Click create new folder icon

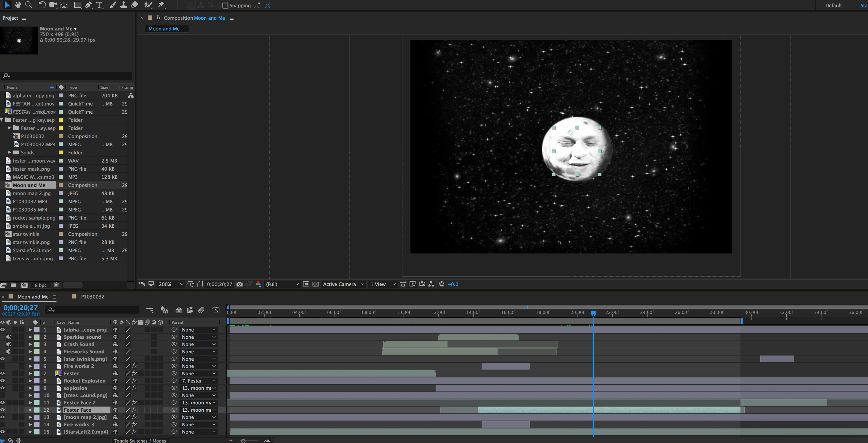click(14, 285)
